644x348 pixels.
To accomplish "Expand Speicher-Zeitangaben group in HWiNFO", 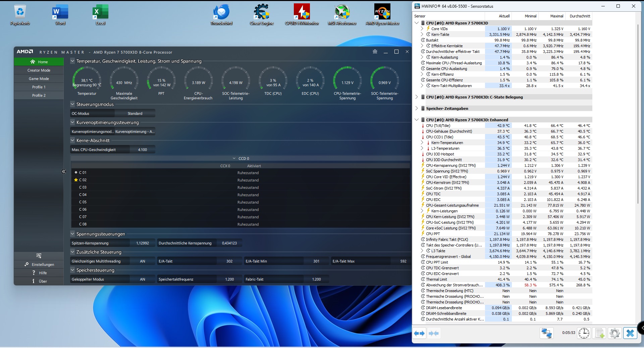I will (417, 108).
